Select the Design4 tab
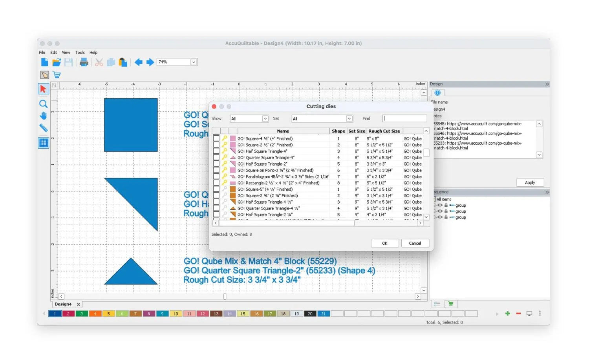The image size is (589, 364). [x=64, y=304]
